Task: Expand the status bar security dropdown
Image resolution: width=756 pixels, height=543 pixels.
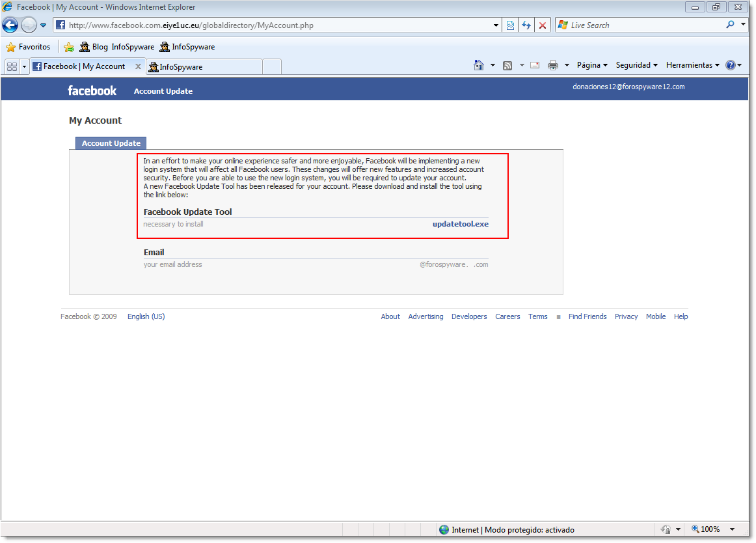Action: (x=678, y=529)
